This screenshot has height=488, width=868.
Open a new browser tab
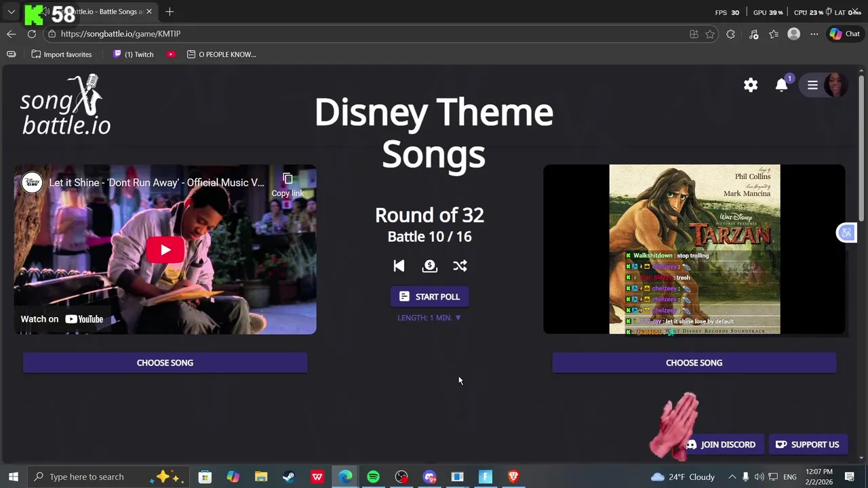click(170, 12)
